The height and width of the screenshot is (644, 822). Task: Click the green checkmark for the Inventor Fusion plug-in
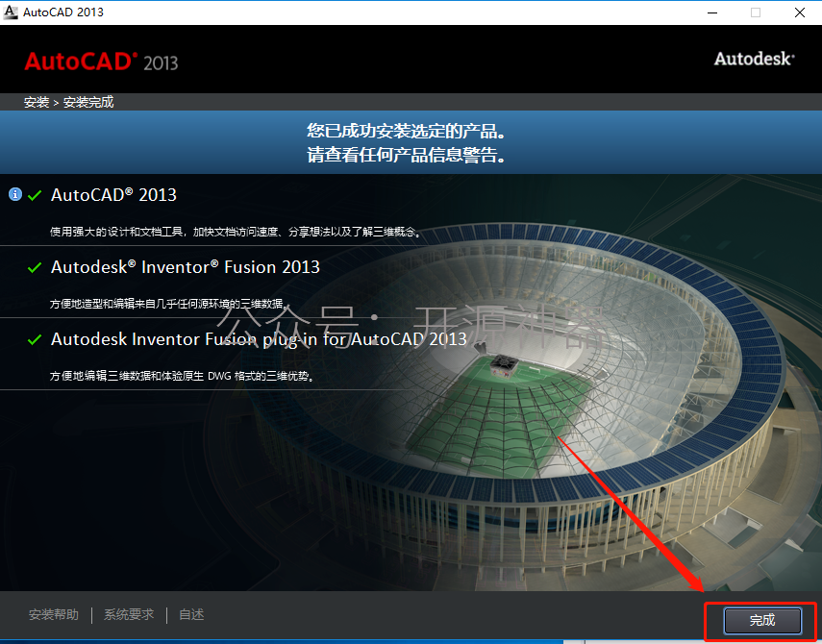pyautogui.click(x=35, y=340)
